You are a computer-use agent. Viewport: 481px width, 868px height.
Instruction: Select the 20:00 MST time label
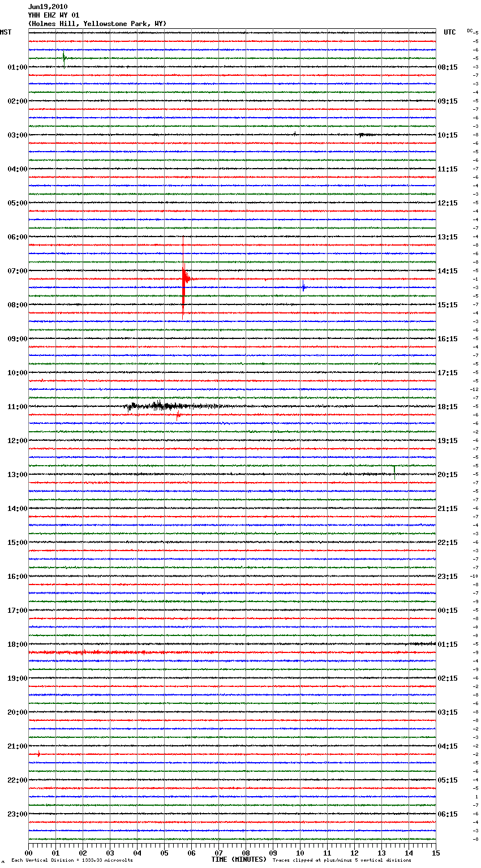tap(17, 712)
